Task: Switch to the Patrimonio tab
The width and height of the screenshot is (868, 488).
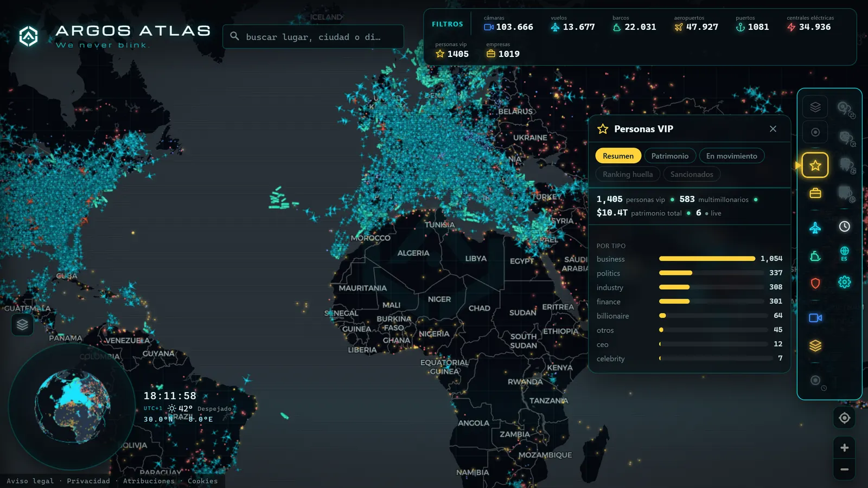Action: click(669, 156)
